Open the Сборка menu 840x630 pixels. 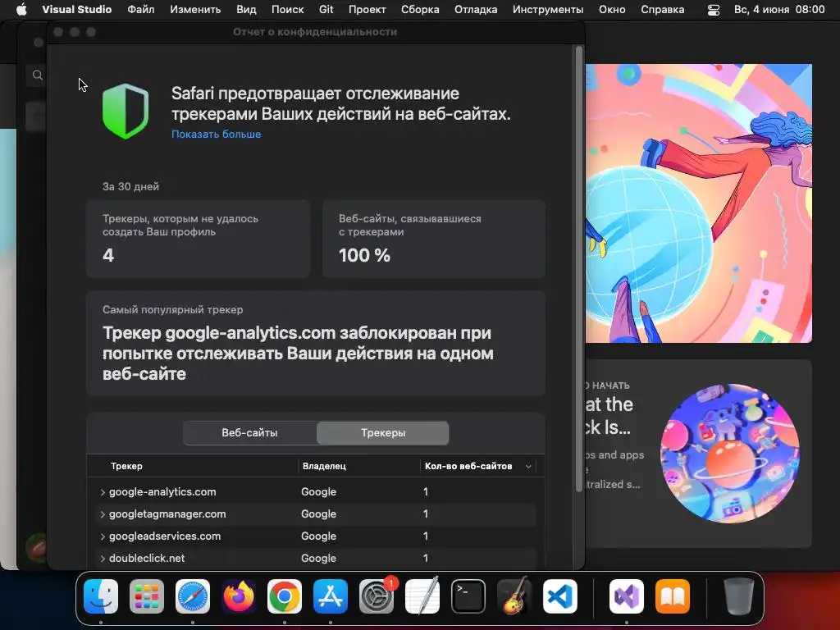(420, 10)
